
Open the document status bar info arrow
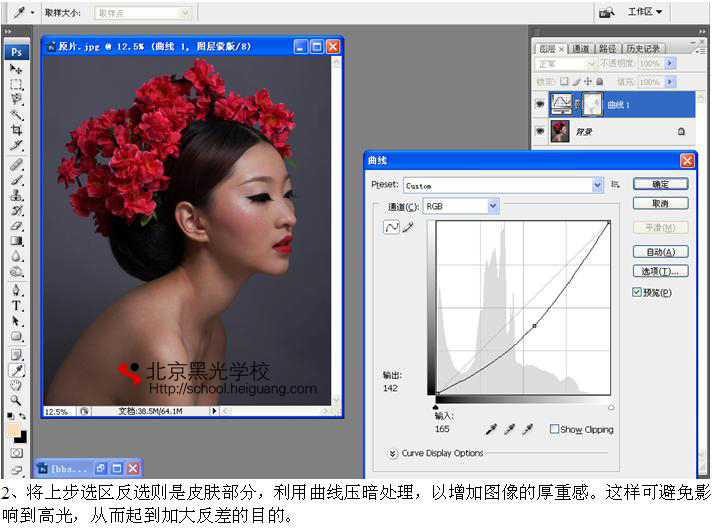214,411
